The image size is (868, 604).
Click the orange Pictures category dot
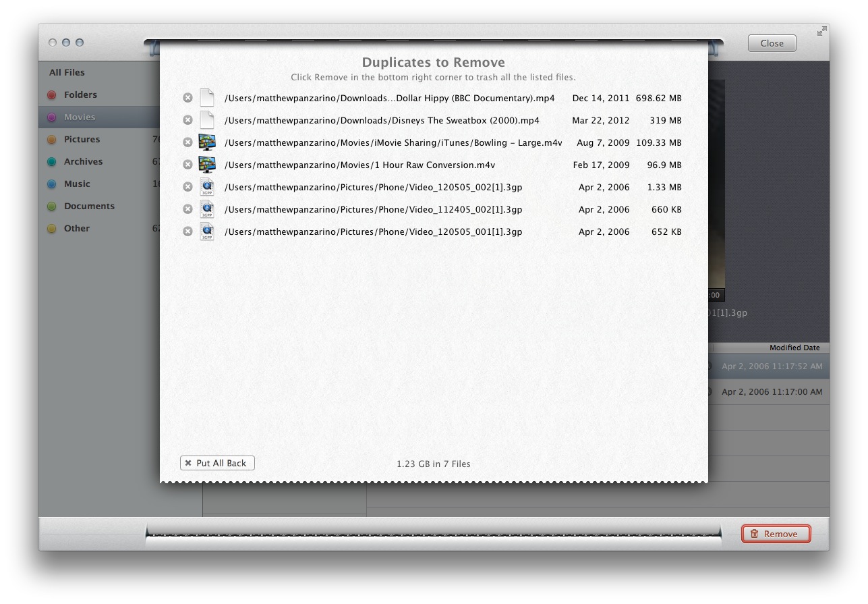coord(51,140)
